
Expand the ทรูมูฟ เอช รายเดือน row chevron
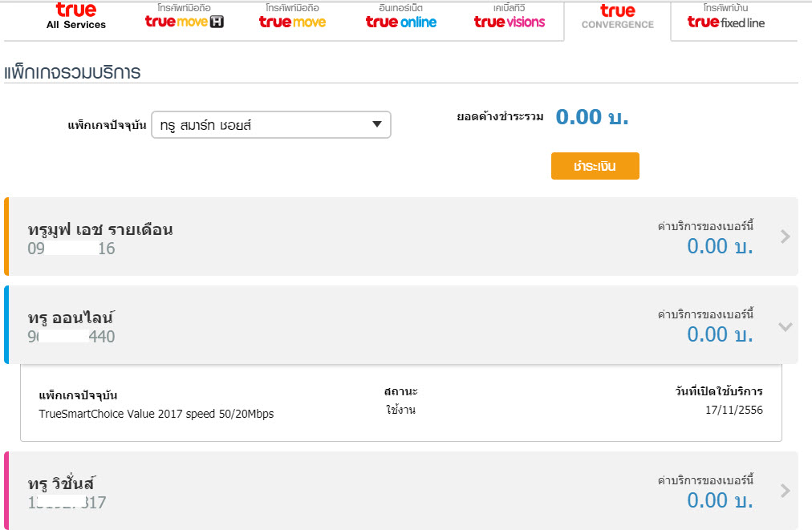coord(785,237)
